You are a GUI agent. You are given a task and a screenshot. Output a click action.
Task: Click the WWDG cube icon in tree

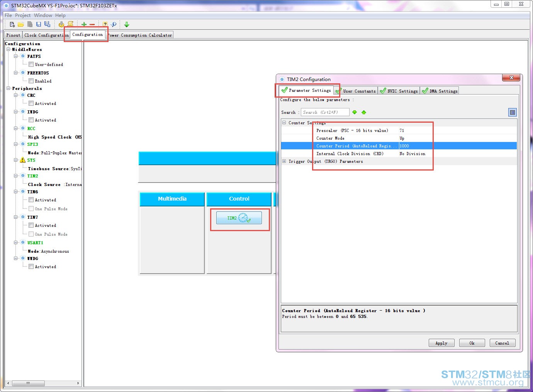tap(23, 259)
